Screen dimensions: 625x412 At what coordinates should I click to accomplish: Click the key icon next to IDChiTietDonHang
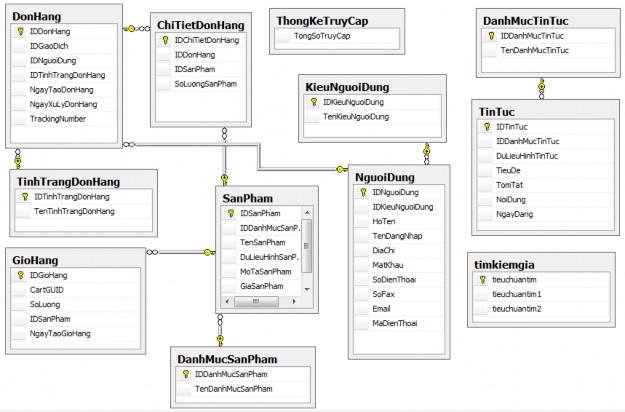pyautogui.click(x=165, y=40)
